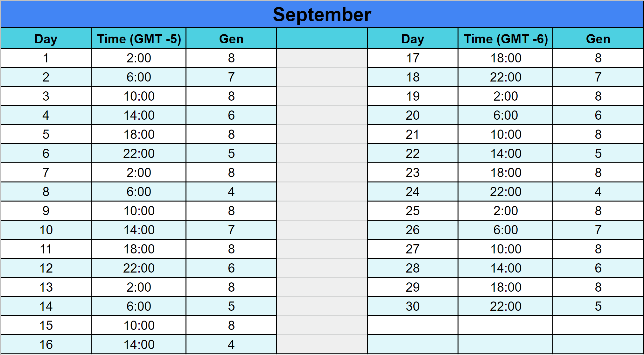Screen dimensions: 644x355
Task: Select the Day 10 cell
Action: 46,230
